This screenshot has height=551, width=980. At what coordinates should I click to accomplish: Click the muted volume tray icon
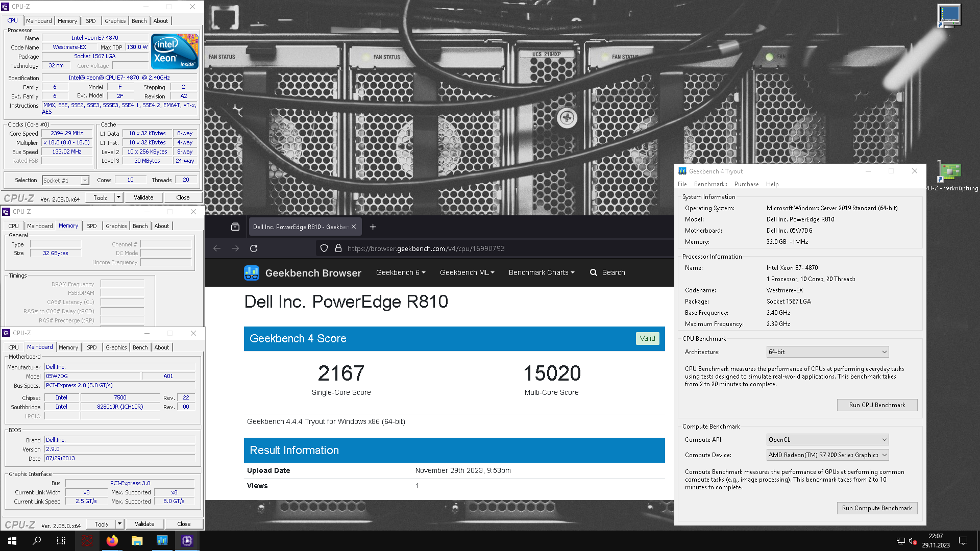point(913,541)
